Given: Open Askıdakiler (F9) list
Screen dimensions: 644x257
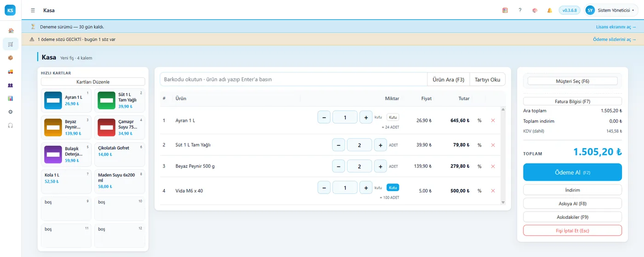Looking at the screenshot, I should (572, 217).
